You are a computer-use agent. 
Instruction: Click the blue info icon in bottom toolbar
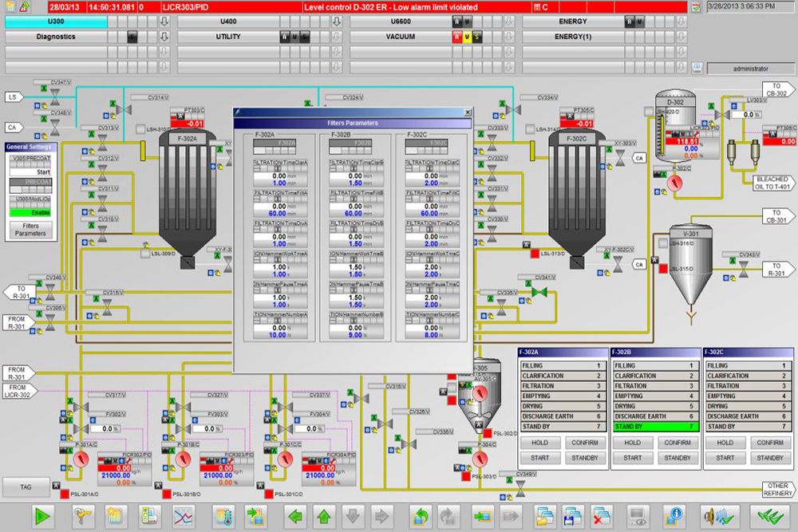[675, 516]
